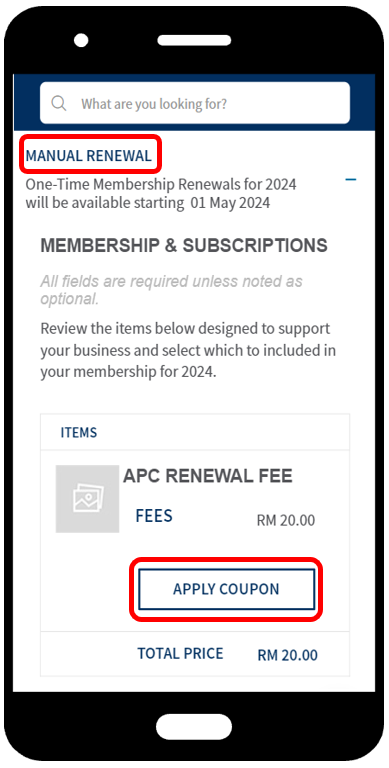The image size is (389, 768).
Task: Select the FEES label
Action: [154, 516]
